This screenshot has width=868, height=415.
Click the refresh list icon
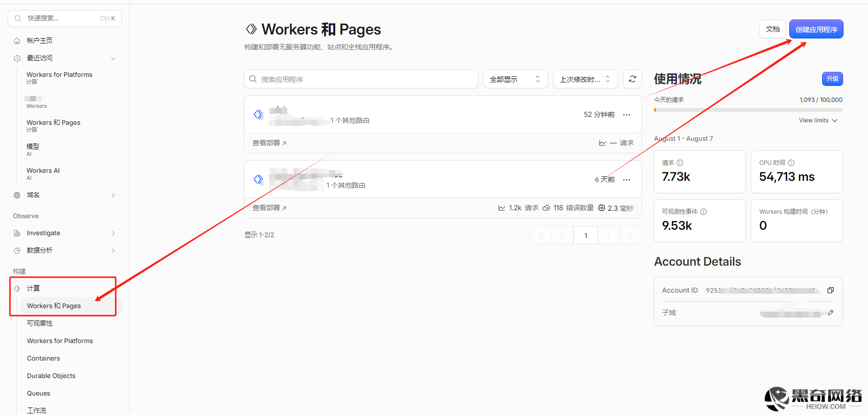633,79
